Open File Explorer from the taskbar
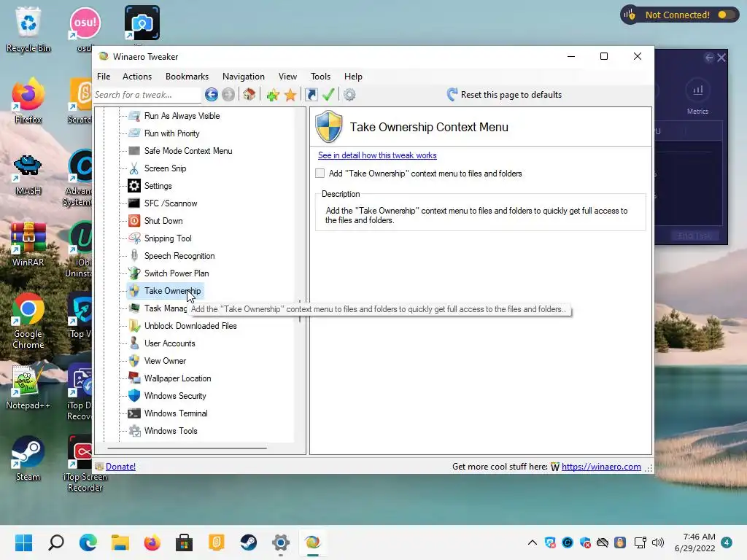The width and height of the screenshot is (747, 560). 120,542
